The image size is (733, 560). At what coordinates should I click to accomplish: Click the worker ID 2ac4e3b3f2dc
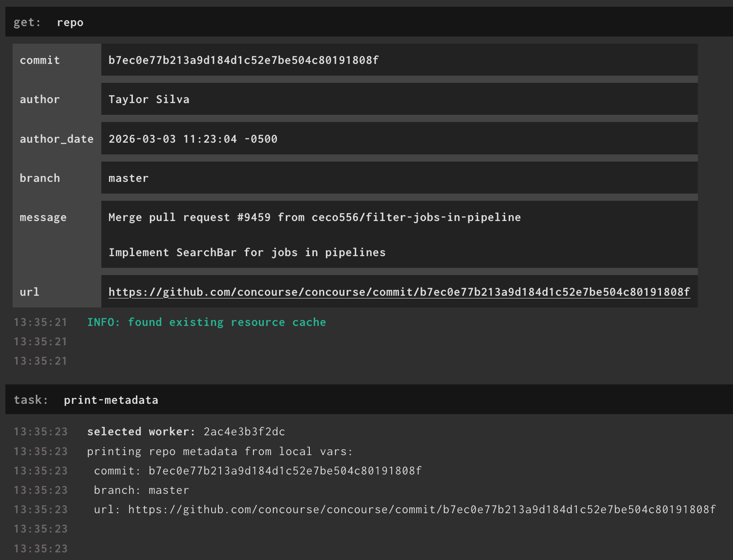244,432
